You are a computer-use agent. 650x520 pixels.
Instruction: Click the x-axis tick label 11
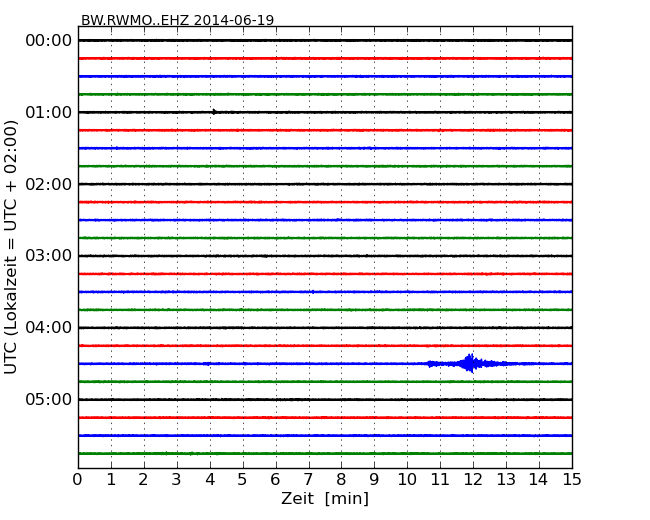(440, 479)
